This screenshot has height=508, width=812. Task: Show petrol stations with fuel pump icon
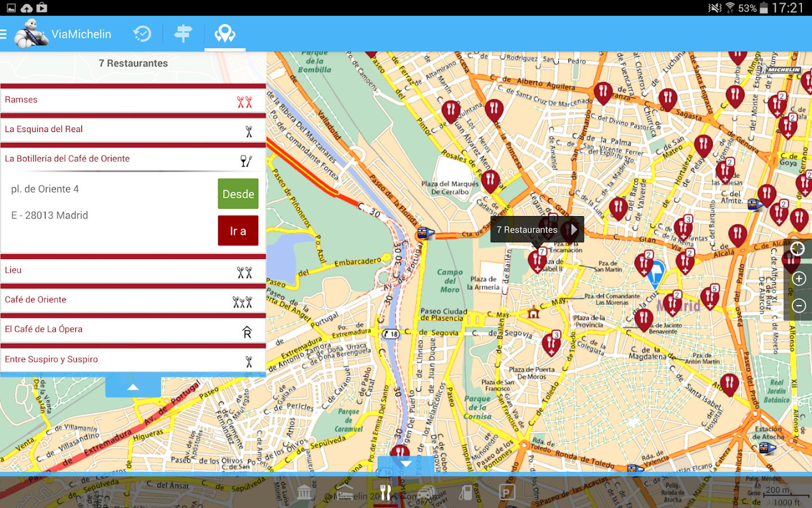click(466, 492)
